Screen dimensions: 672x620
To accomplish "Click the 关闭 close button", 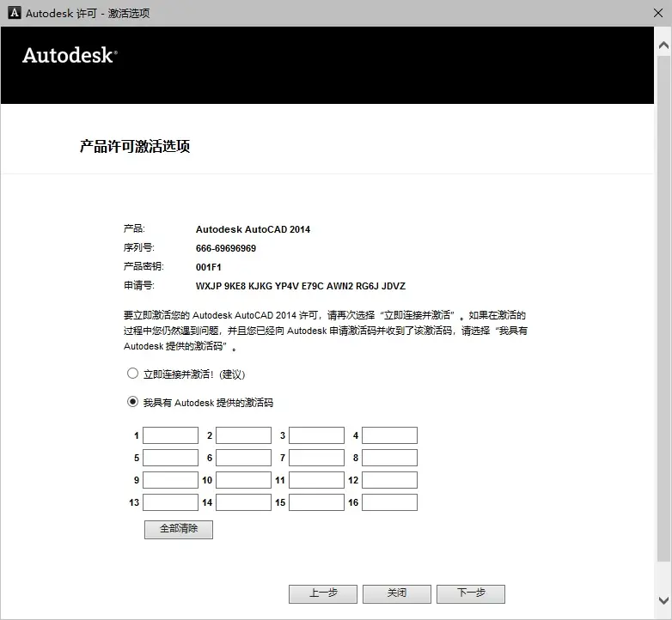I will coord(397,594).
